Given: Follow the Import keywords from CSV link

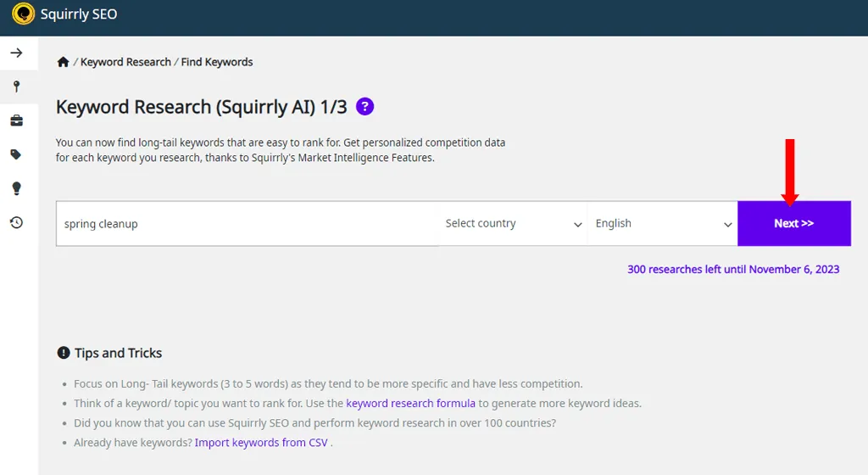Looking at the screenshot, I should pyautogui.click(x=261, y=443).
